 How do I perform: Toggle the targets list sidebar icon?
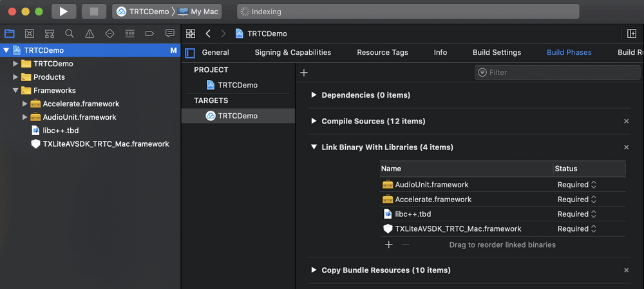[190, 53]
